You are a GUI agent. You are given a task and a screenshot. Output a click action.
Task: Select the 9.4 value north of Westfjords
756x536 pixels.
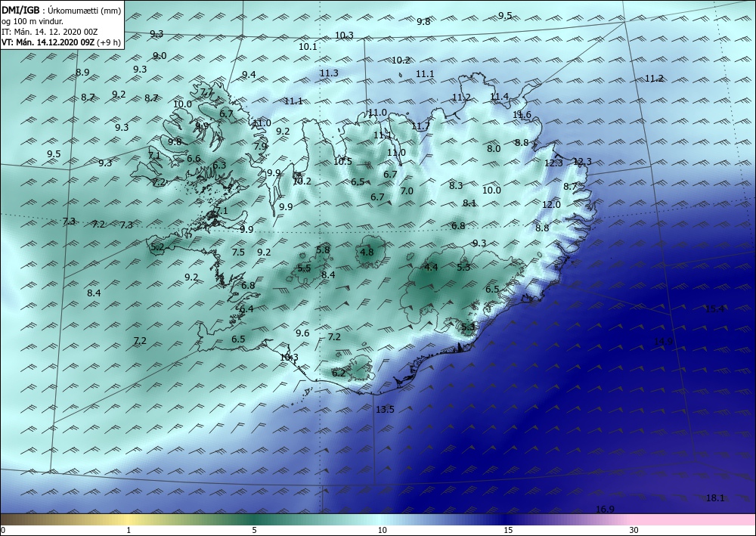click(x=249, y=74)
